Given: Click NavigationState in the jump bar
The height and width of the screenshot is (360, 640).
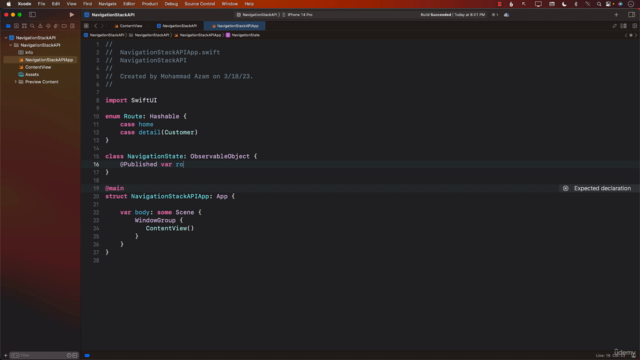Looking at the screenshot, I should coord(242,35).
